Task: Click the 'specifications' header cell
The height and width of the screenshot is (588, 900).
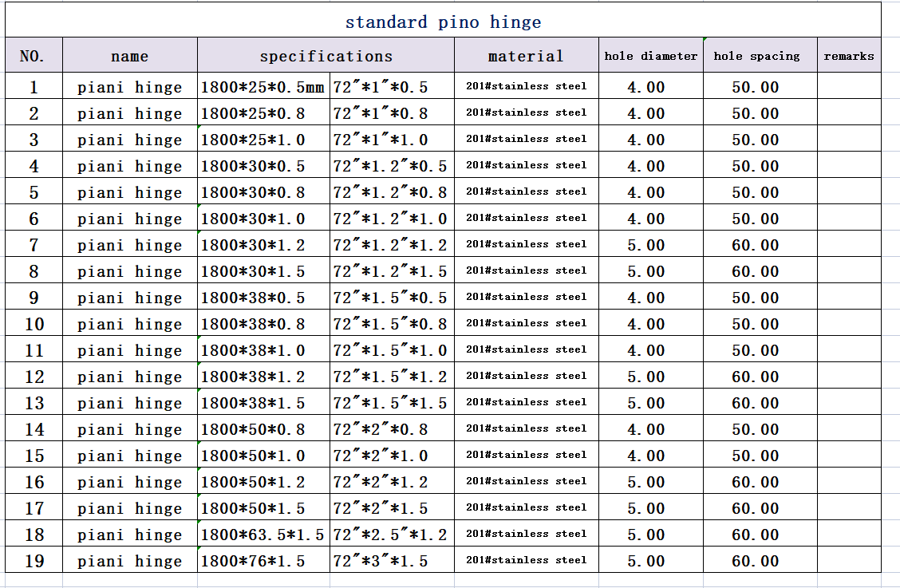Action: 326,56
